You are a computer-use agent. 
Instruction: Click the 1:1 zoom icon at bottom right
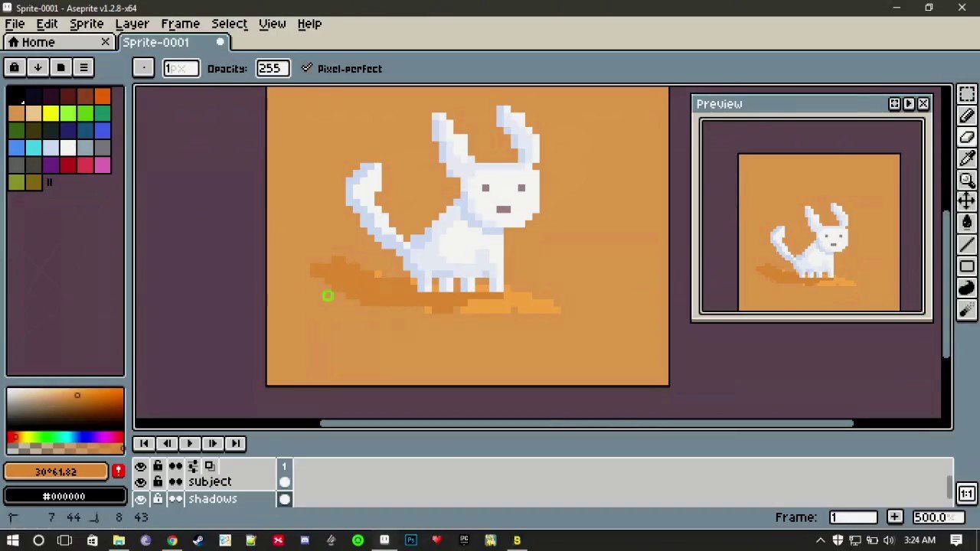966,494
